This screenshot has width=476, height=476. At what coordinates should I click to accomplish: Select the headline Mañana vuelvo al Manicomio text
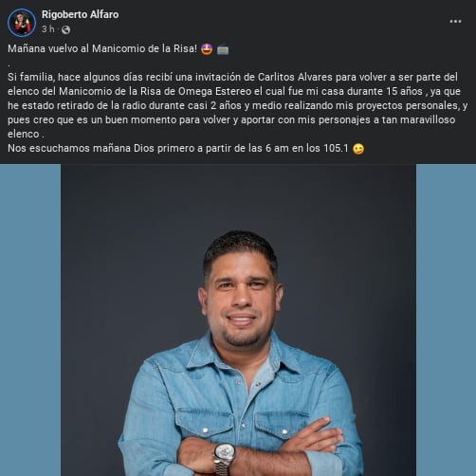coord(102,48)
